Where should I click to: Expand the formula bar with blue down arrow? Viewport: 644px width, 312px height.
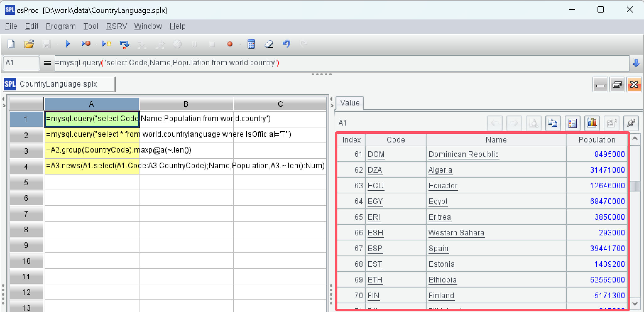[636, 63]
